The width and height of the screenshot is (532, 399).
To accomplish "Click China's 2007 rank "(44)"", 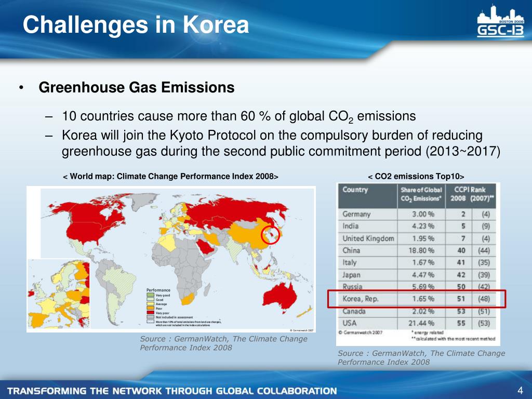I will pos(484,250).
